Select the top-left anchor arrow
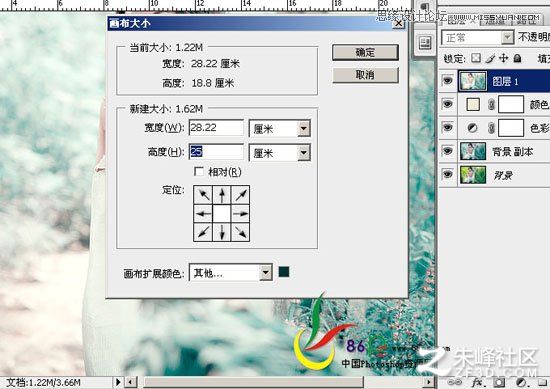The width and height of the screenshot is (550, 389). (x=203, y=195)
